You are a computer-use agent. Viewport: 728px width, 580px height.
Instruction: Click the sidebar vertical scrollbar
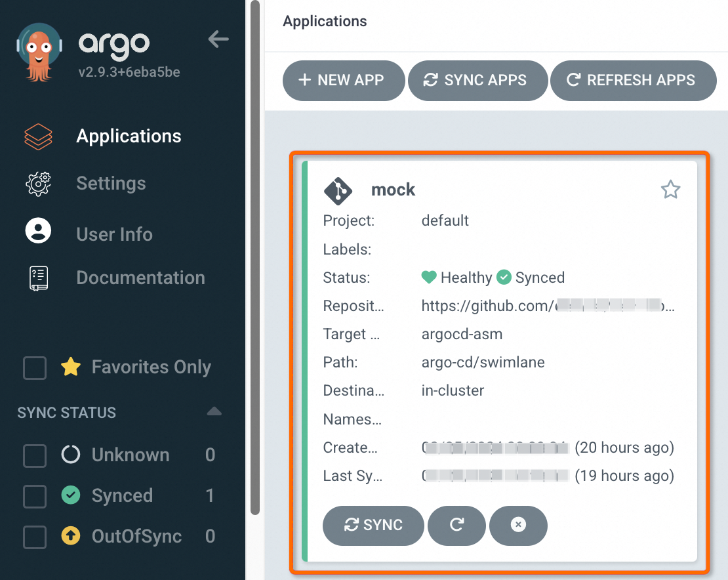coord(255,258)
